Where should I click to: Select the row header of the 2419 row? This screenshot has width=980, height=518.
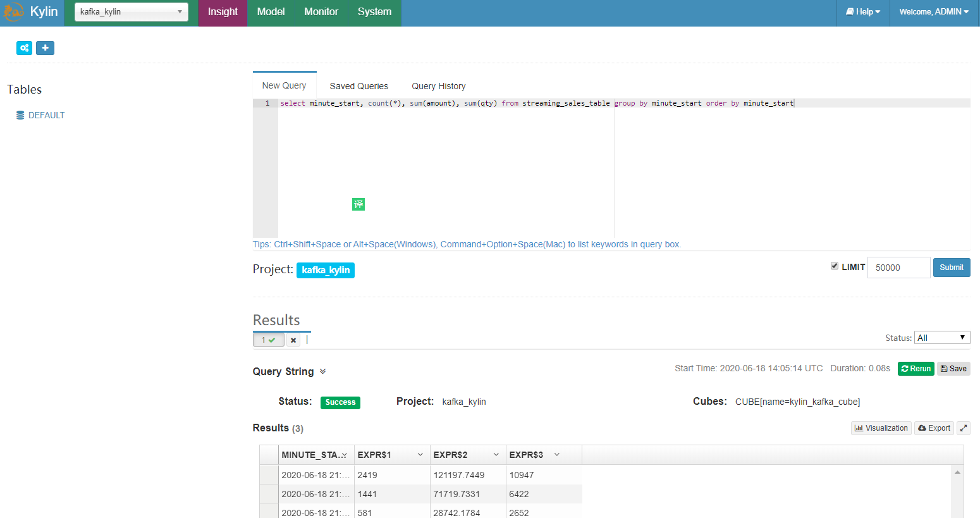(269, 475)
